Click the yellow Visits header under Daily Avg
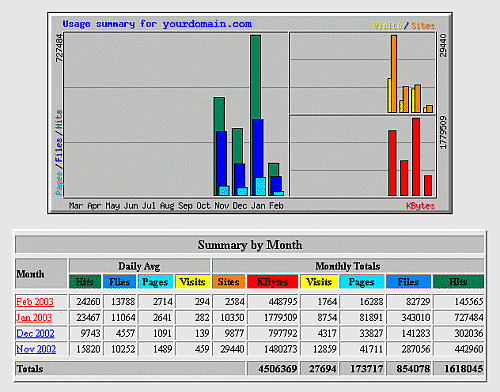 click(193, 282)
